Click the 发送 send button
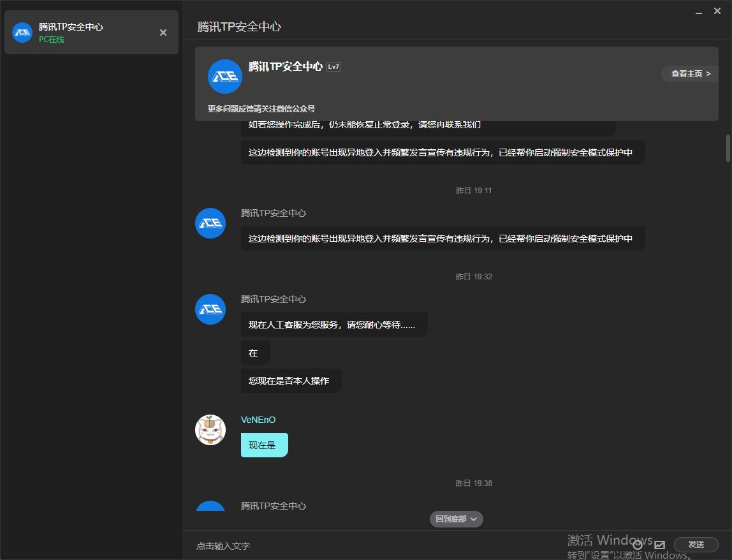732x560 pixels. [696, 544]
